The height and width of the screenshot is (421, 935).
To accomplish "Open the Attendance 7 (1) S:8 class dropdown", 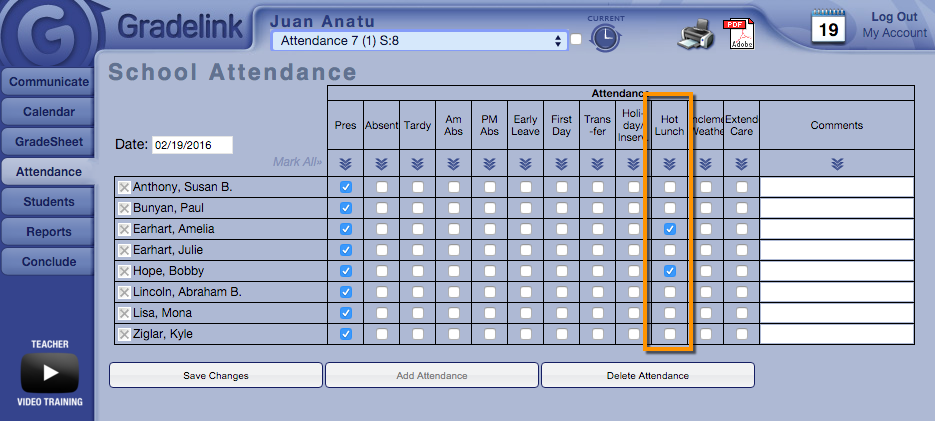I will coord(419,41).
